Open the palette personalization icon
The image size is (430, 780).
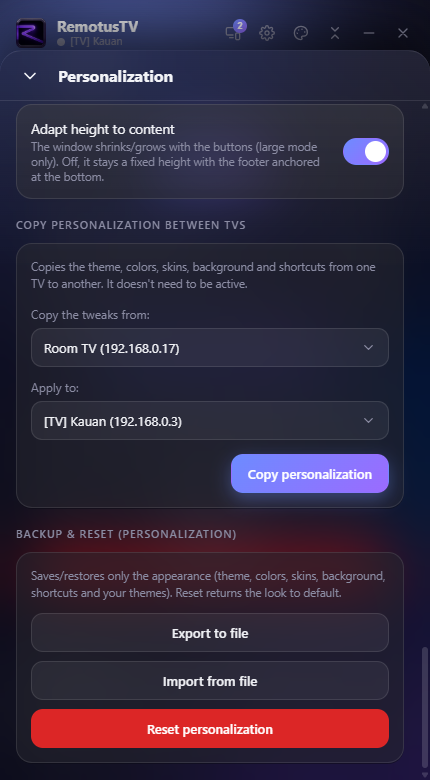click(301, 33)
